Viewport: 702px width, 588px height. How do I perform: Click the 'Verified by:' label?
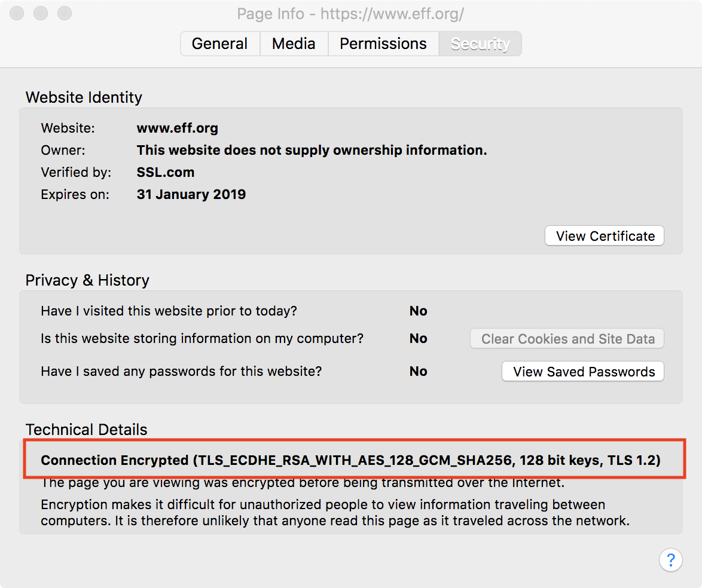pos(76,172)
